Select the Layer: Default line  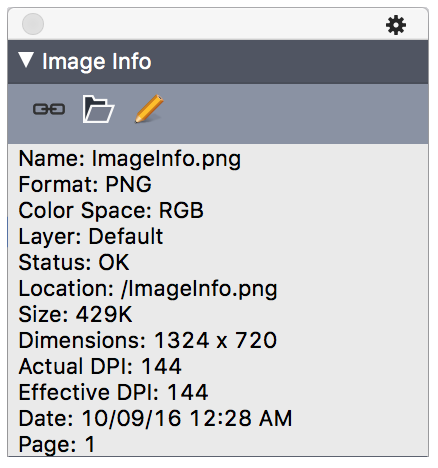(91, 237)
